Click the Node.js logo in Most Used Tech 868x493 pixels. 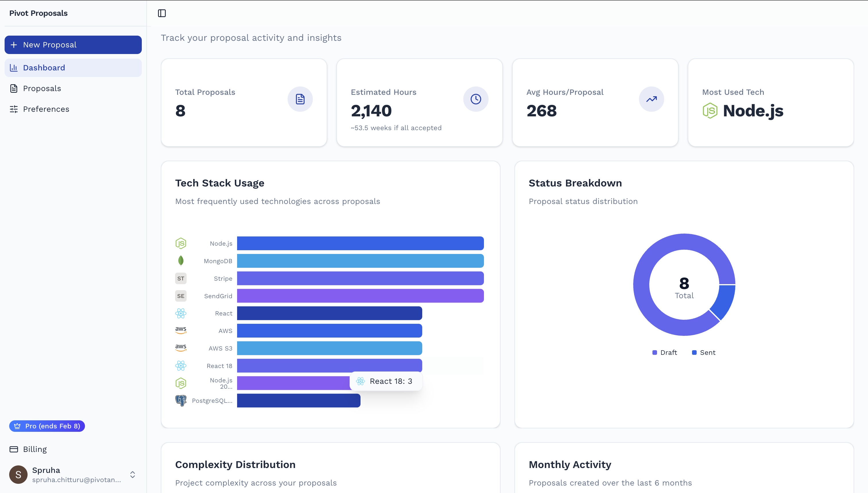click(x=710, y=111)
